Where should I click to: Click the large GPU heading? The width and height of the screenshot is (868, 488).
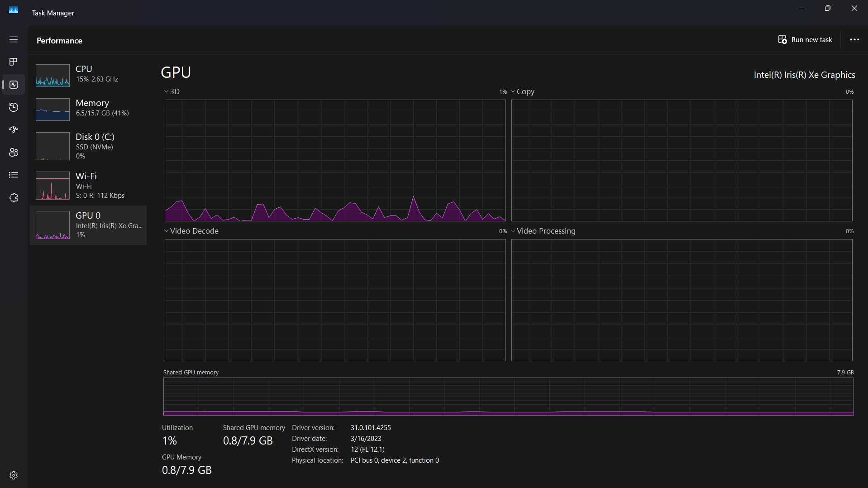[x=176, y=72]
